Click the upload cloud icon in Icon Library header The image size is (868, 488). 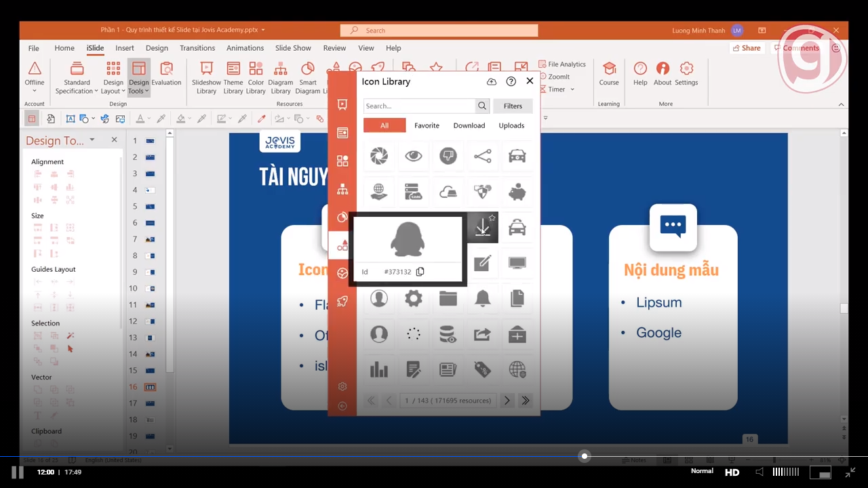coord(492,81)
